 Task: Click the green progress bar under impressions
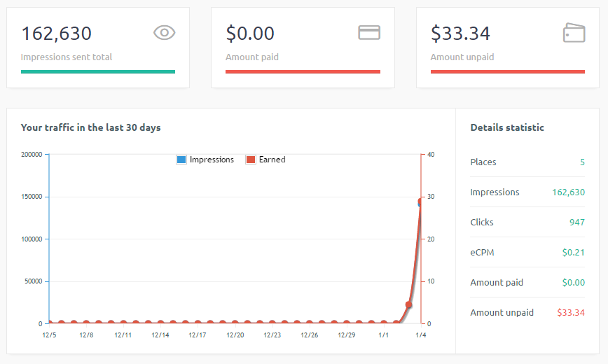pos(98,71)
